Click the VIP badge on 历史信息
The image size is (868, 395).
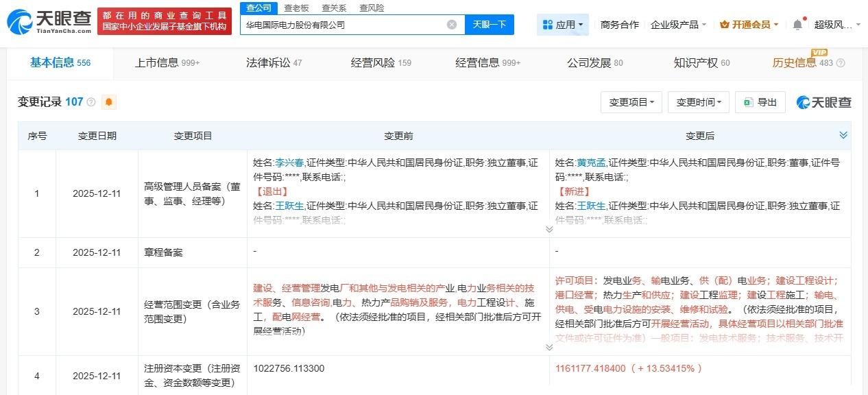pos(820,53)
